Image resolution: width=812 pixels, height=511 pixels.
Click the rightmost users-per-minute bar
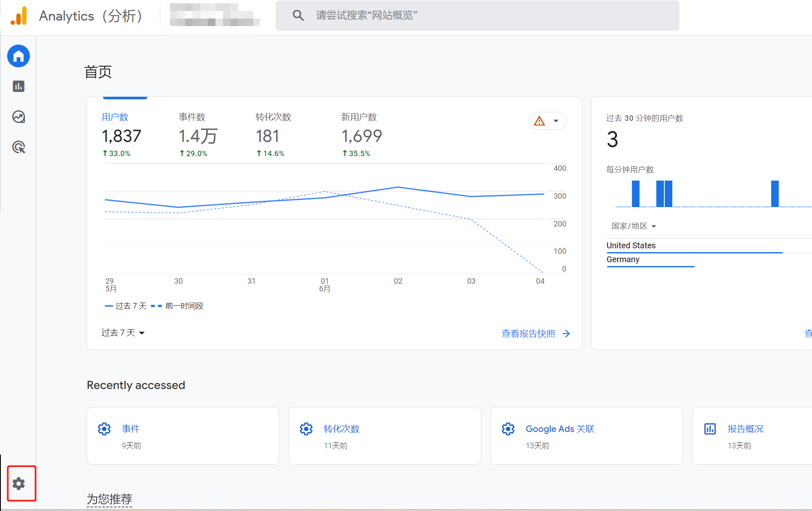coord(775,194)
